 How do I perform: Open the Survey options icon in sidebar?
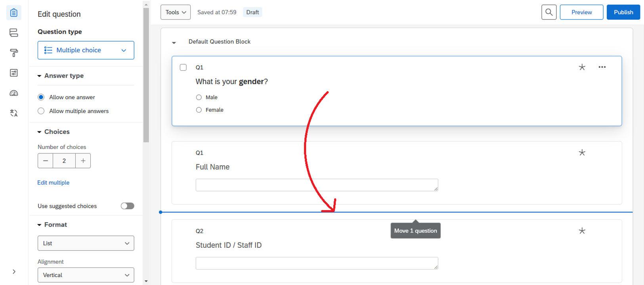14,73
